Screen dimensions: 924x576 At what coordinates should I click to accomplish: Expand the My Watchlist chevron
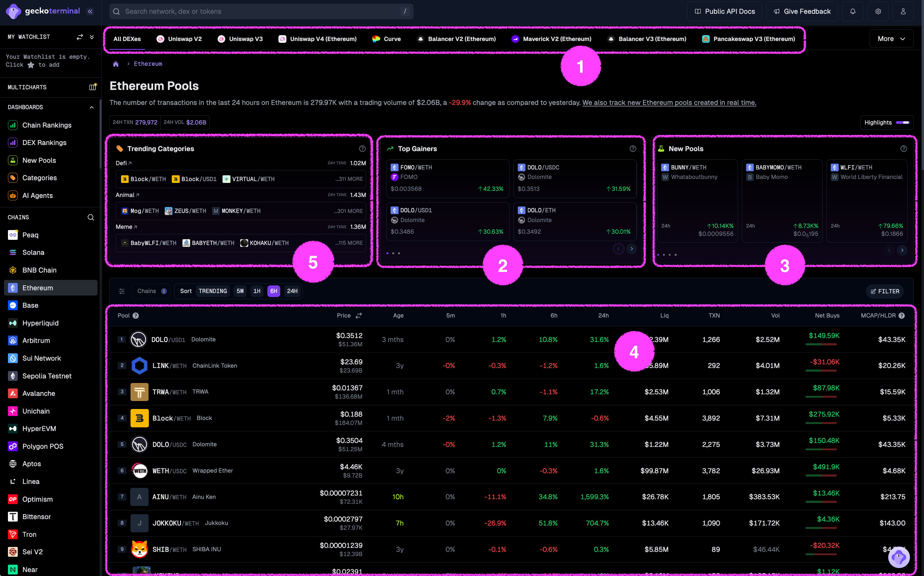click(92, 37)
